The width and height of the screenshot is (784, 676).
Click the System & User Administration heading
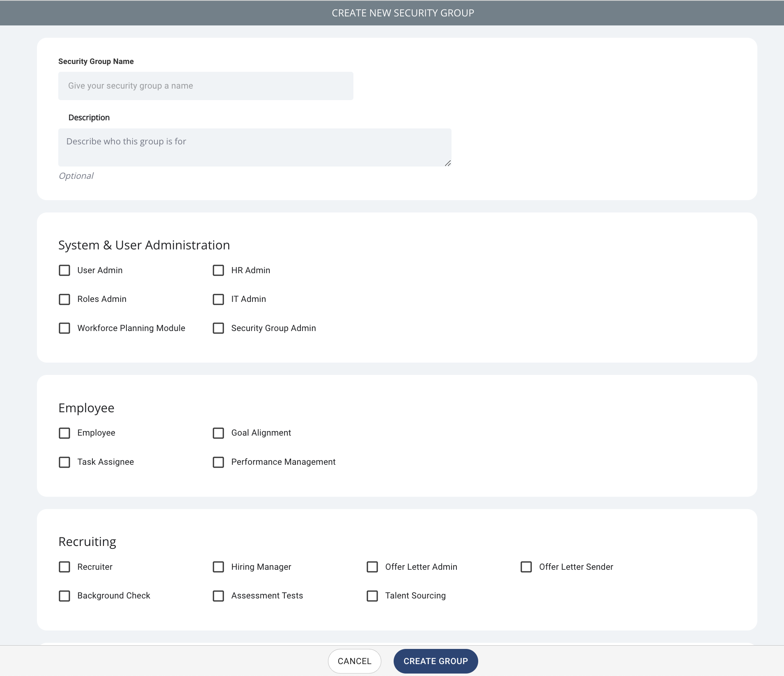144,245
